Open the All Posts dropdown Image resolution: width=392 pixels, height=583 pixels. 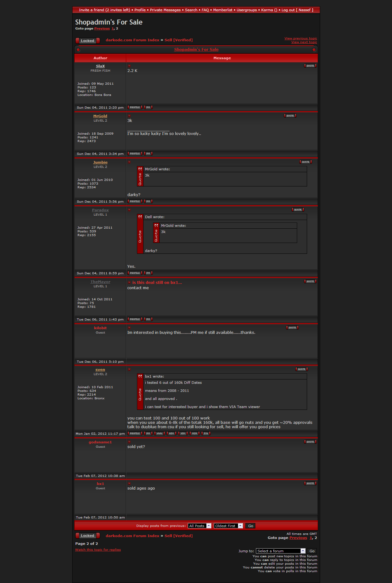tap(199, 526)
